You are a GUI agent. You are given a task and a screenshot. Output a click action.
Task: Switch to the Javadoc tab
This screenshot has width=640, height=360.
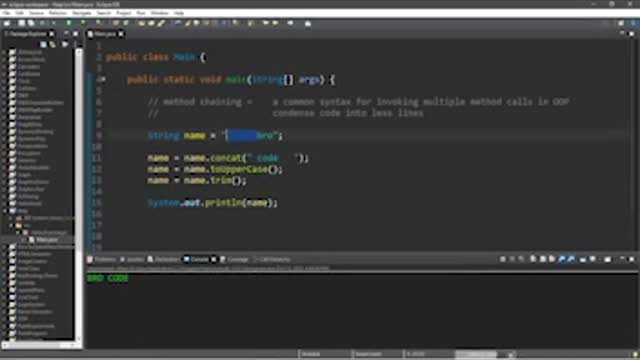[x=132, y=259]
